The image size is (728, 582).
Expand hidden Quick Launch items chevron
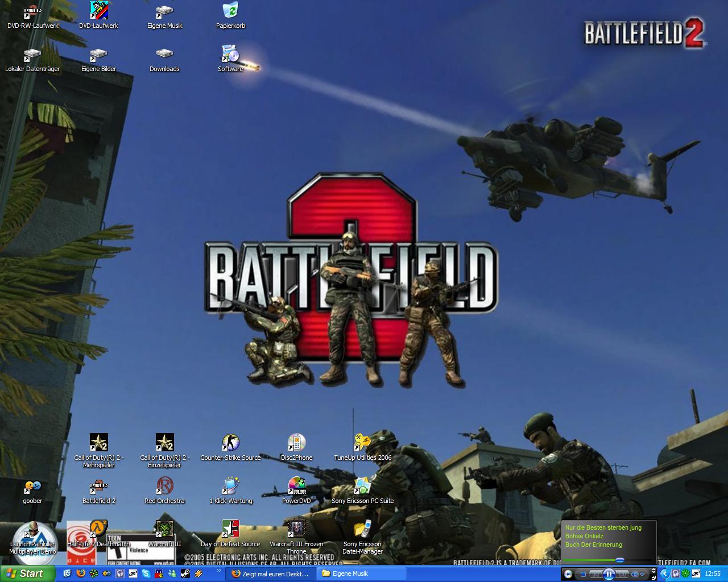pos(219,571)
